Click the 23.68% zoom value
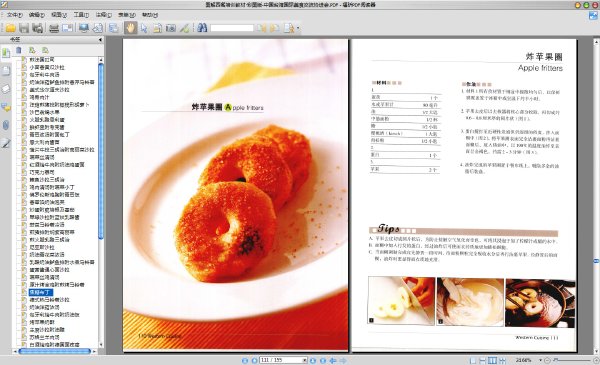 click(523, 360)
